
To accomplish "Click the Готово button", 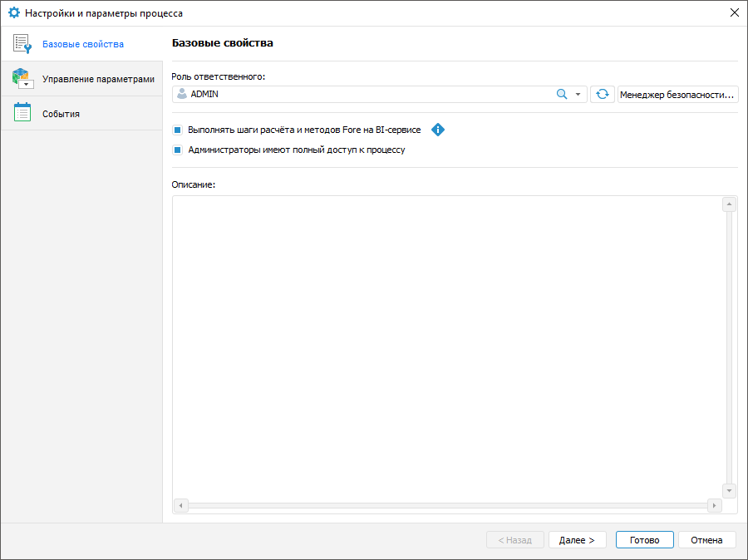I will coord(644,540).
